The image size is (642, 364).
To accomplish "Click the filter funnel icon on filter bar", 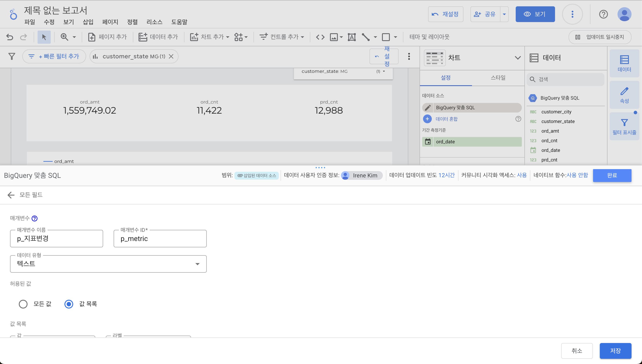I will tap(12, 56).
